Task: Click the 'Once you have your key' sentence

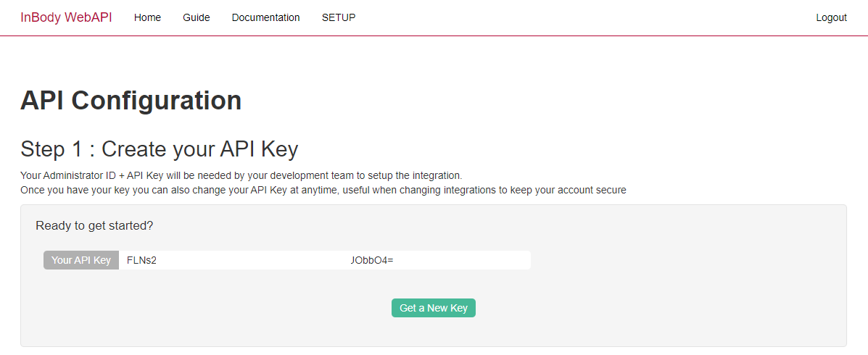Action: tap(323, 191)
